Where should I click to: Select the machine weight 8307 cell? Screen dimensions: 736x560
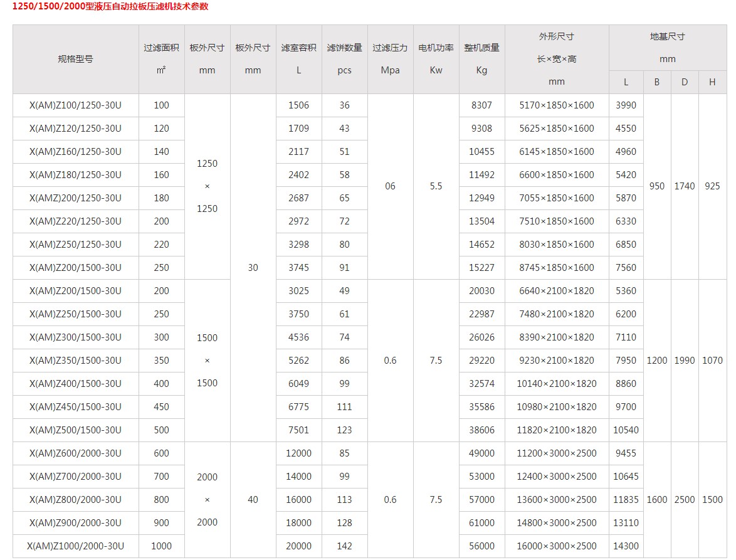pyautogui.click(x=481, y=105)
